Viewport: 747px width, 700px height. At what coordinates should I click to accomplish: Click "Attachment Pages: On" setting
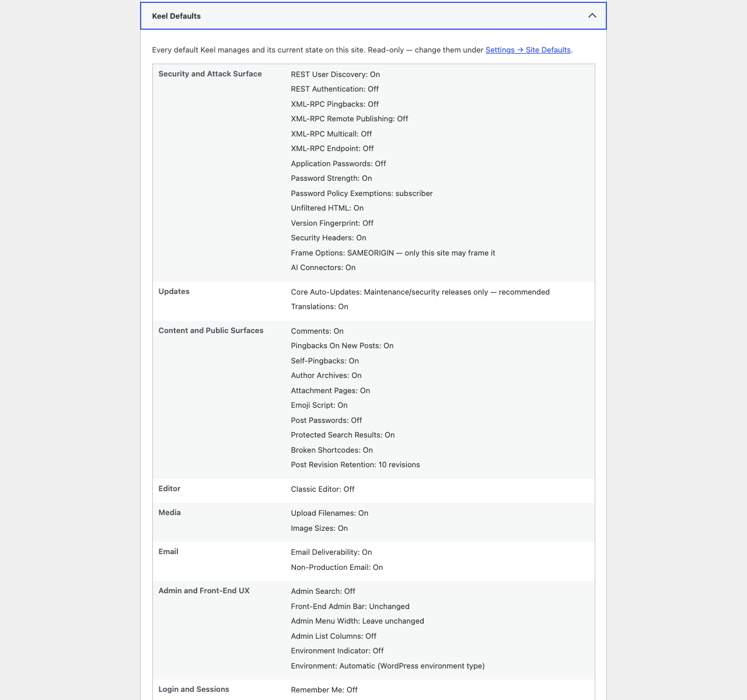click(330, 391)
